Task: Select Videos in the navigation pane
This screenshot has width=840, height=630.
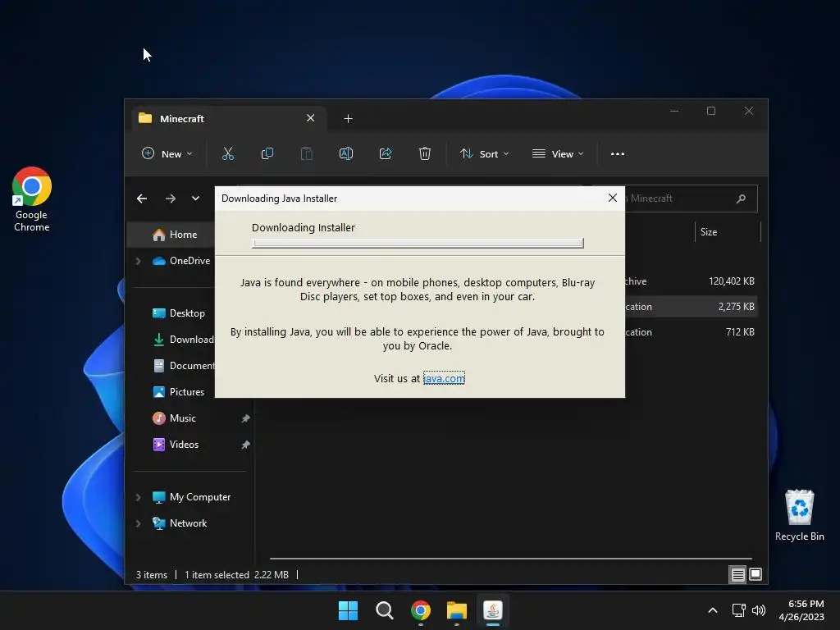Action: (176, 445)
